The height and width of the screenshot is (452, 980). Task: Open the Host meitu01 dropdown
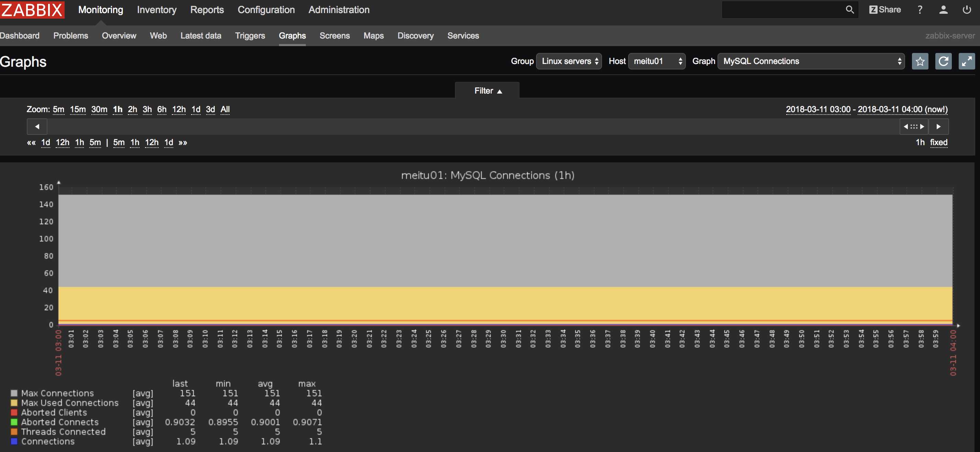click(x=656, y=61)
